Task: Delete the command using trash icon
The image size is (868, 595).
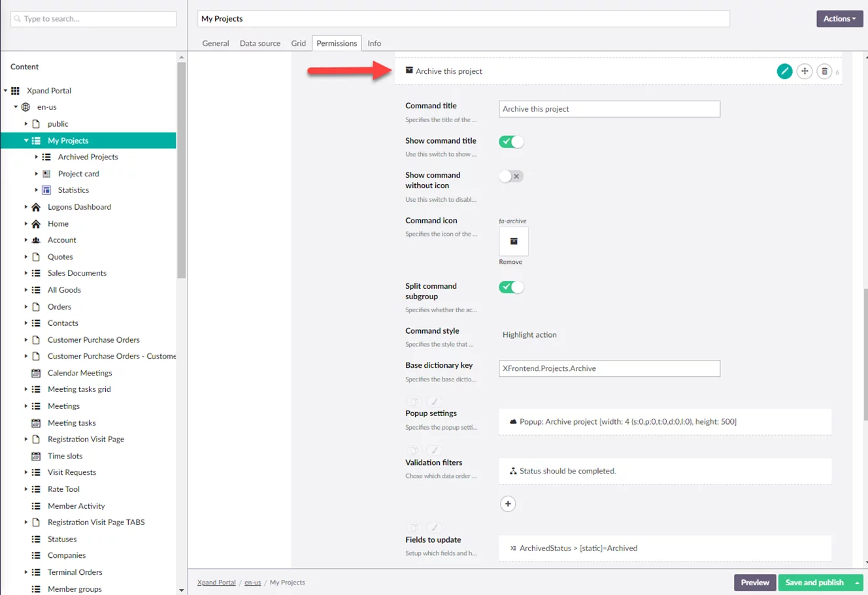Action: (824, 71)
